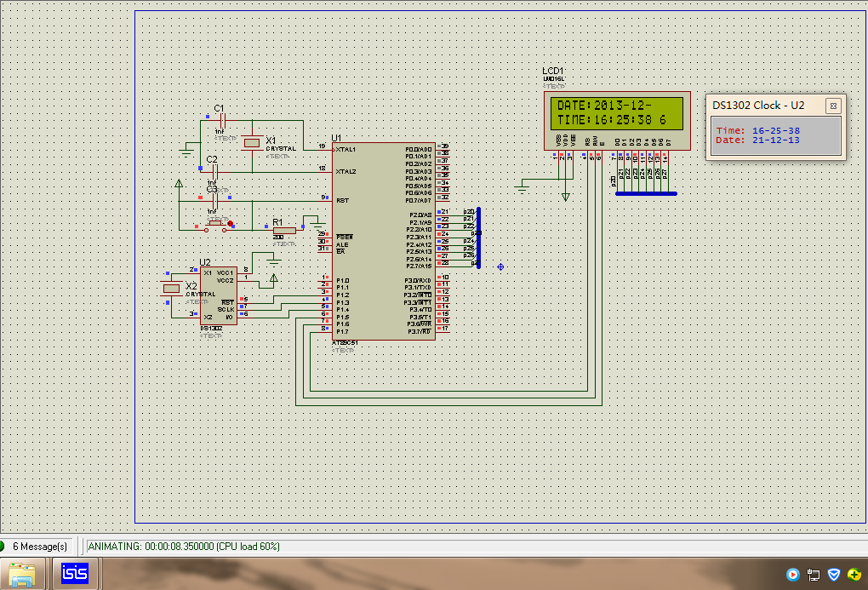The image size is (868, 590).
Task: Click the ANIMATING status bar text
Action: (185, 547)
